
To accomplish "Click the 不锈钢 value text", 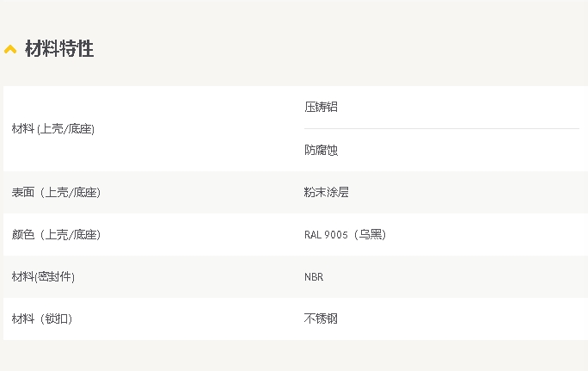I will [321, 318].
